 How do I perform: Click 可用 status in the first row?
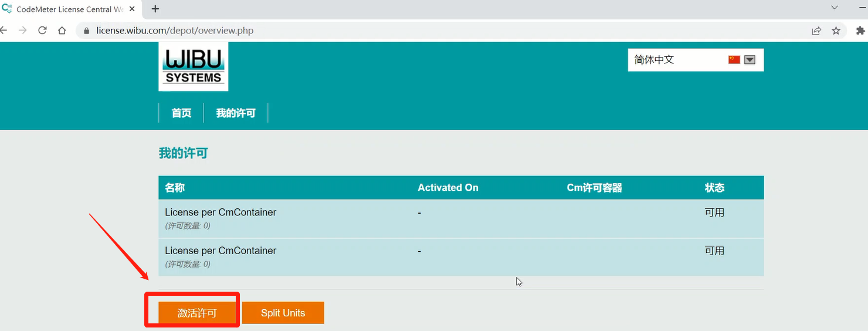click(714, 212)
